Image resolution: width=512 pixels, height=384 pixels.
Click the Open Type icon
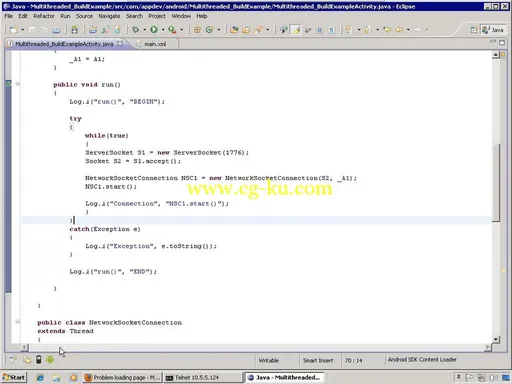(234, 30)
